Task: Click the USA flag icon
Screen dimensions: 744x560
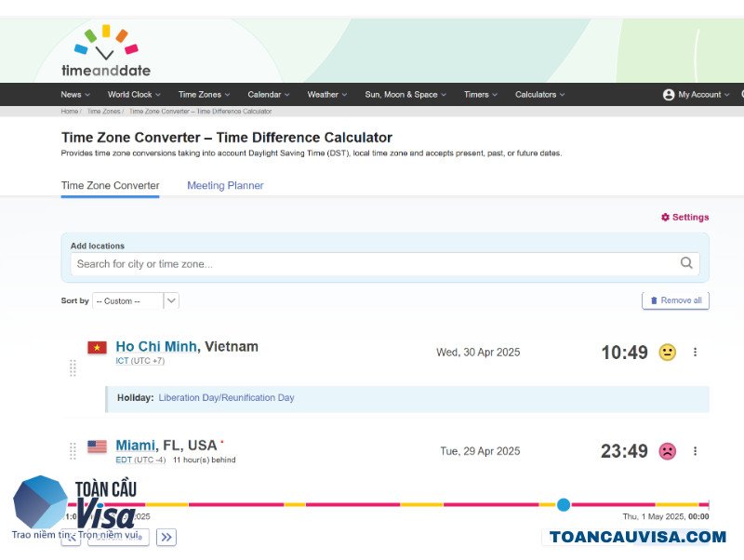Action: 97,447
